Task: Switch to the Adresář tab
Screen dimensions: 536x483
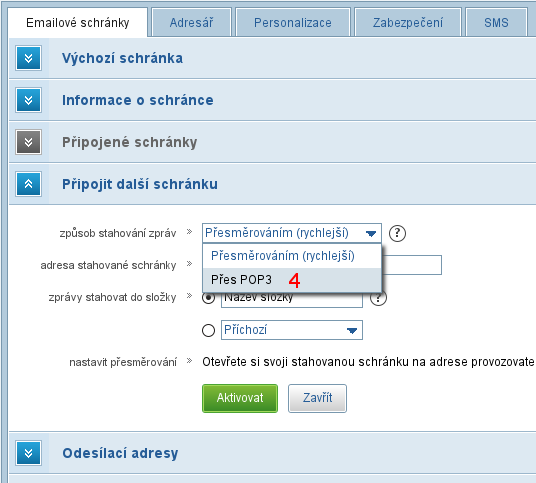Action: pos(191,23)
